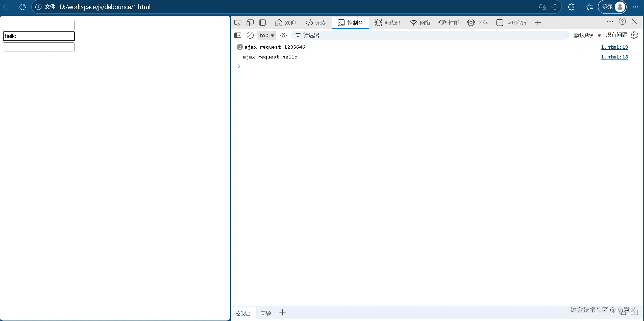Add page to favorites star icon
Viewport: 644px width, 321px height.
click(x=555, y=7)
